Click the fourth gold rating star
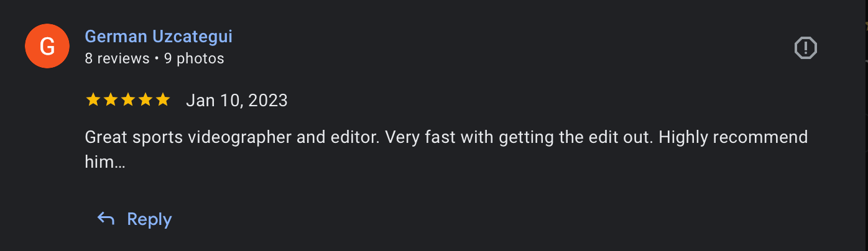 pos(145,100)
